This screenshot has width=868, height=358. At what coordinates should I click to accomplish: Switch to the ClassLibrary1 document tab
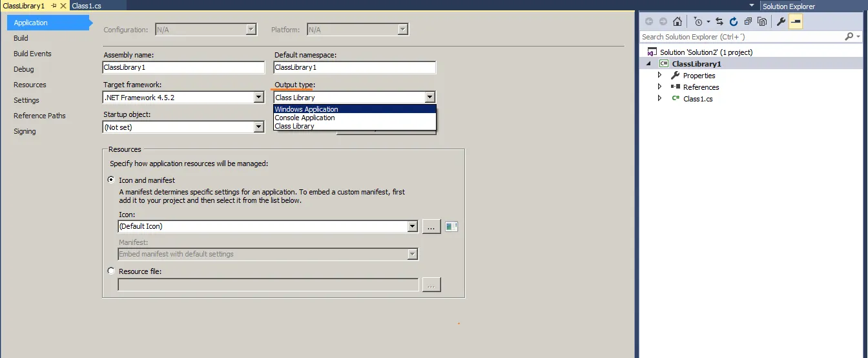pos(24,6)
